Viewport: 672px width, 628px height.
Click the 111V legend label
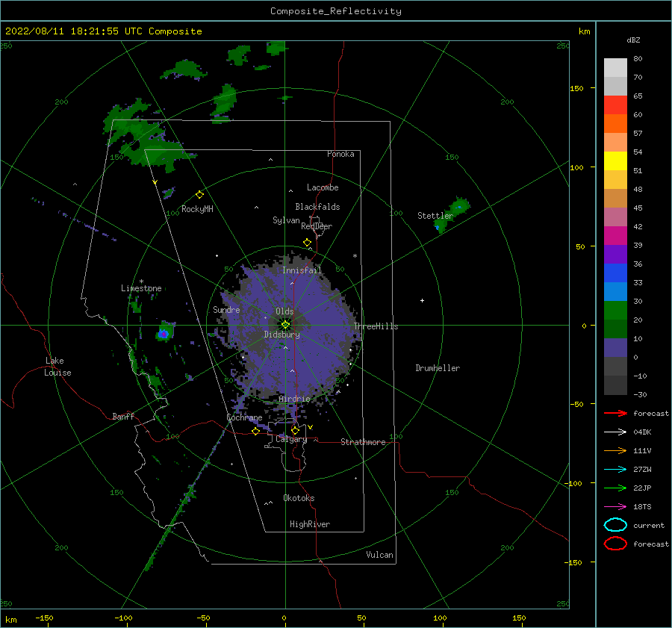coord(642,450)
